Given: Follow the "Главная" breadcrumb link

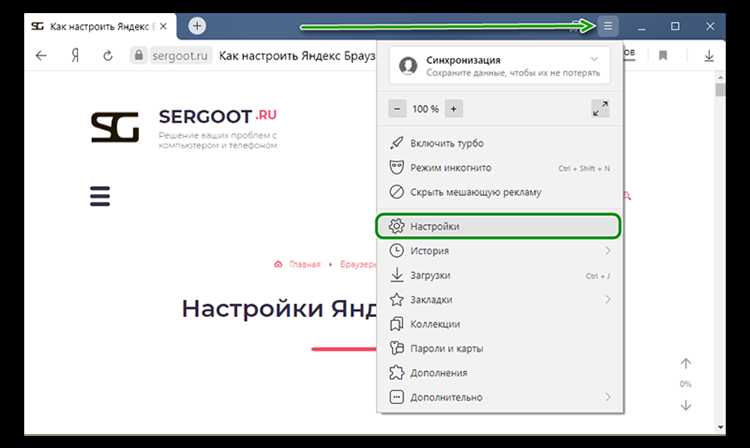Looking at the screenshot, I should point(304,264).
